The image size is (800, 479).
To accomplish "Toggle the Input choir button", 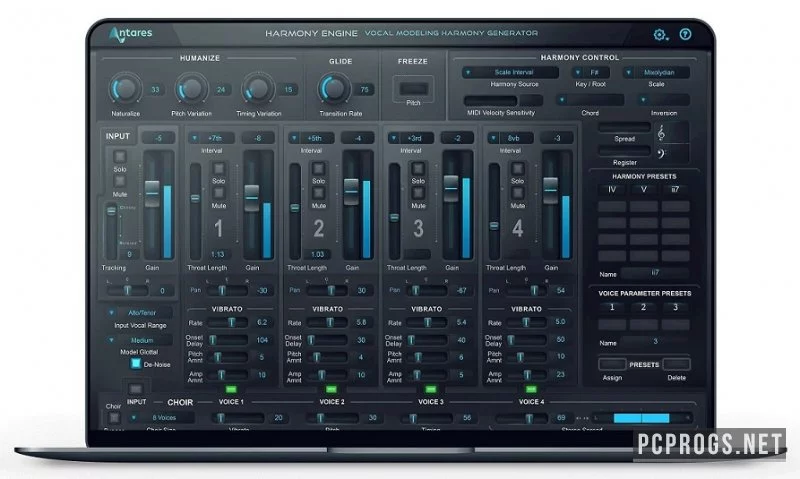I will (136, 389).
